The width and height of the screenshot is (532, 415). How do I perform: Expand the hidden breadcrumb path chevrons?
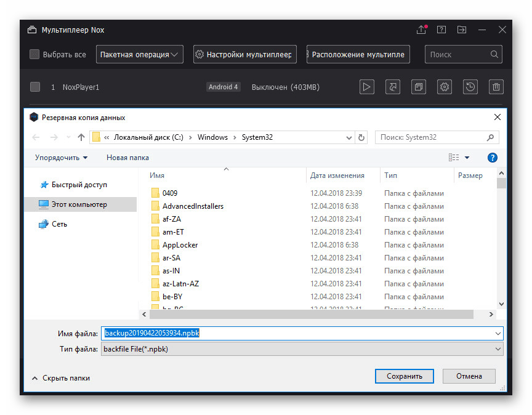coord(107,137)
